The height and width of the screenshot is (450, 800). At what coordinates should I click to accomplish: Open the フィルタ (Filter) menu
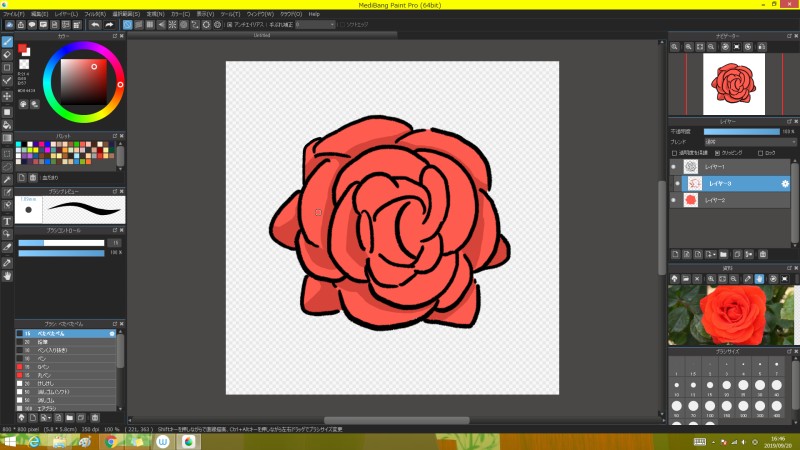(x=95, y=14)
